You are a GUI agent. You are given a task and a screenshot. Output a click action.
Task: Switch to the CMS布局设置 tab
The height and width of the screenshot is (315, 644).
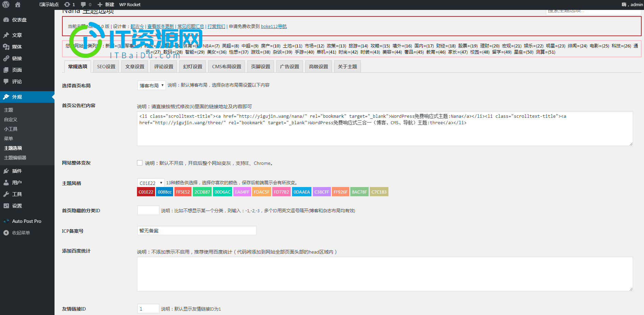click(227, 67)
